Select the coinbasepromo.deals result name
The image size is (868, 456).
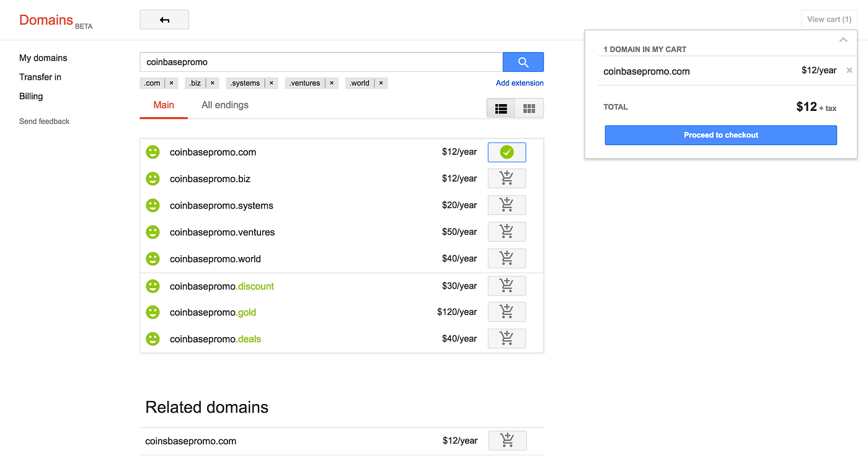(x=215, y=340)
